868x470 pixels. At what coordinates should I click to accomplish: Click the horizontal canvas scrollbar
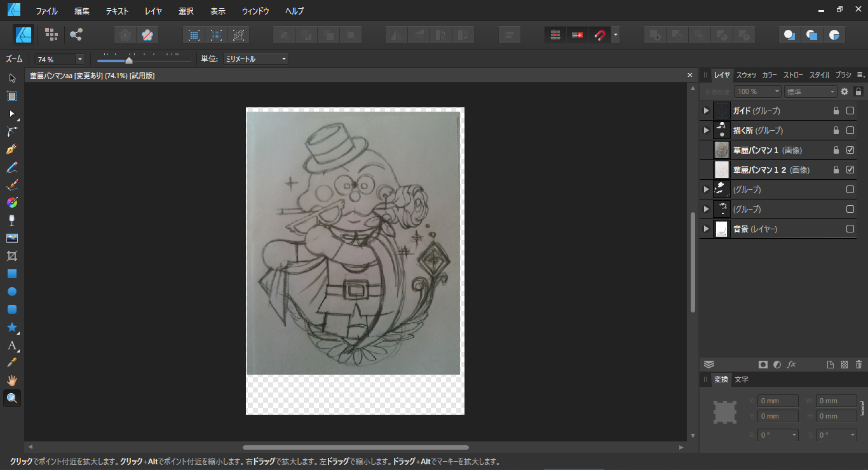(356, 447)
